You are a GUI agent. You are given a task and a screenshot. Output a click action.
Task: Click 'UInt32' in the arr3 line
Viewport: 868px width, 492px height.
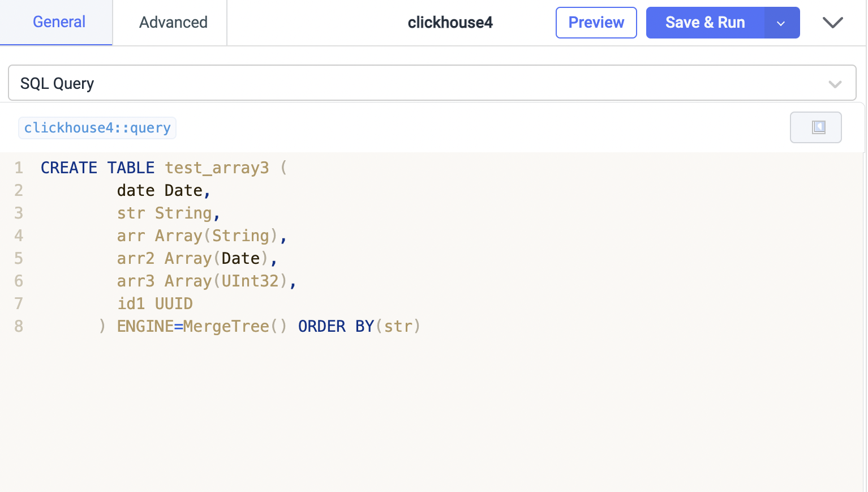[250, 281]
